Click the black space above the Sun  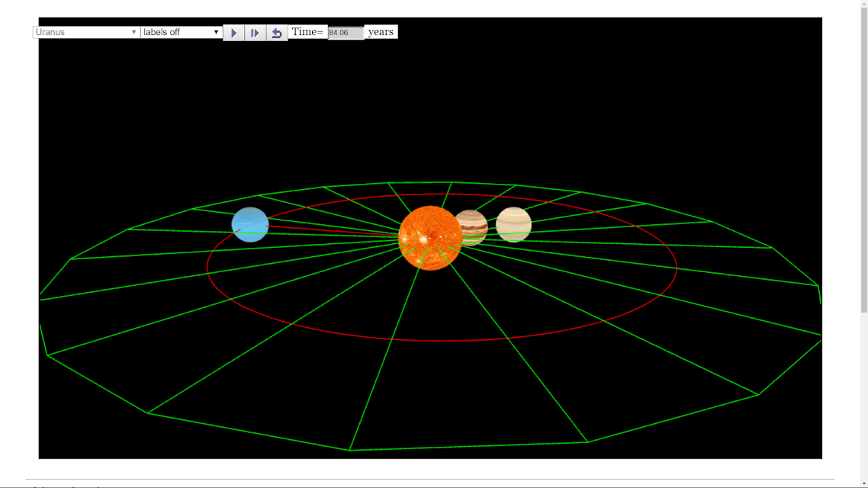pos(430,111)
